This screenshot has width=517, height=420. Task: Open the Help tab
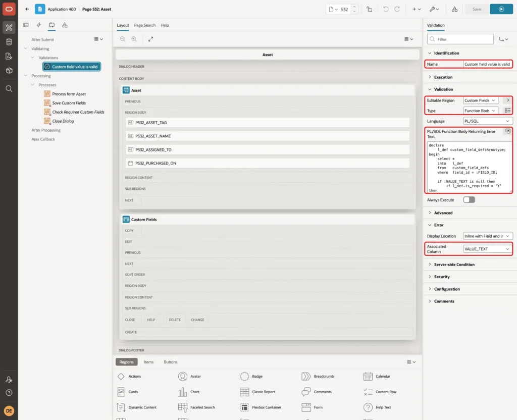[165, 25]
